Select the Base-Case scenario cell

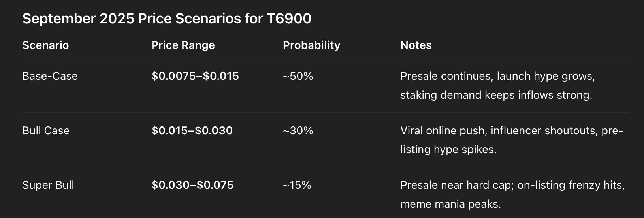pos(50,76)
